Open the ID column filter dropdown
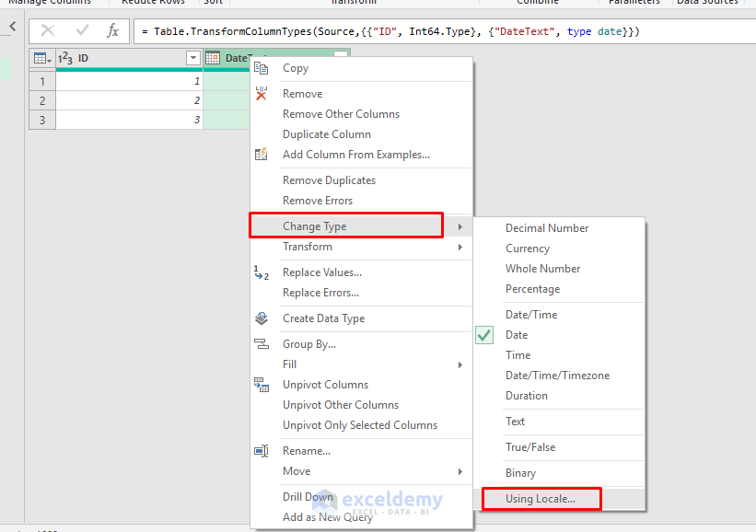Viewport: 756px width, 532px height. 192,58
